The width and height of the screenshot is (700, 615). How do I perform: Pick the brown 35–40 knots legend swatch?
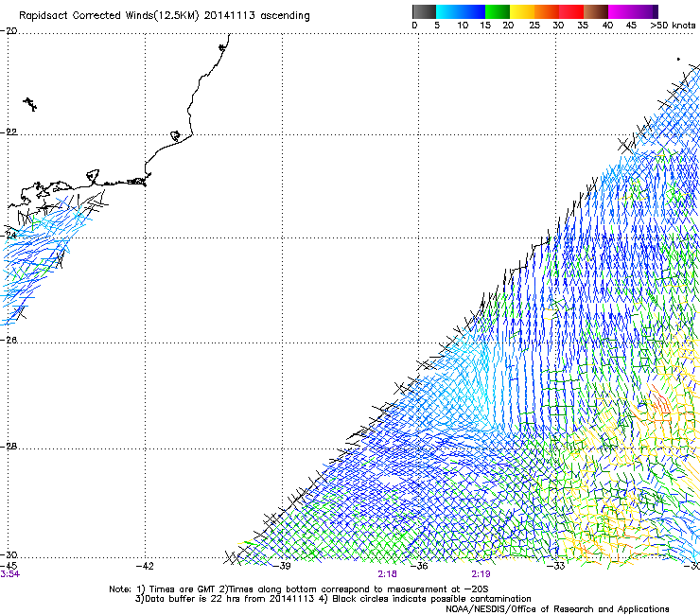coord(596,11)
